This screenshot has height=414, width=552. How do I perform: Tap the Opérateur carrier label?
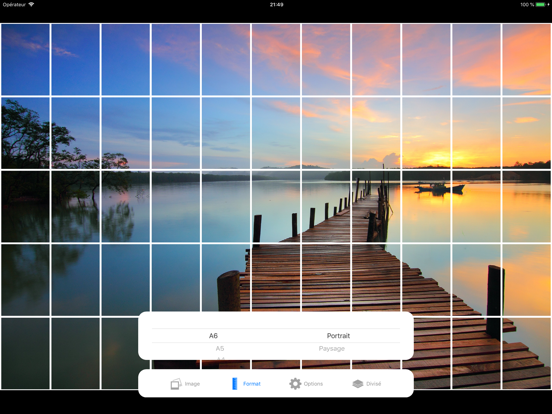click(14, 5)
